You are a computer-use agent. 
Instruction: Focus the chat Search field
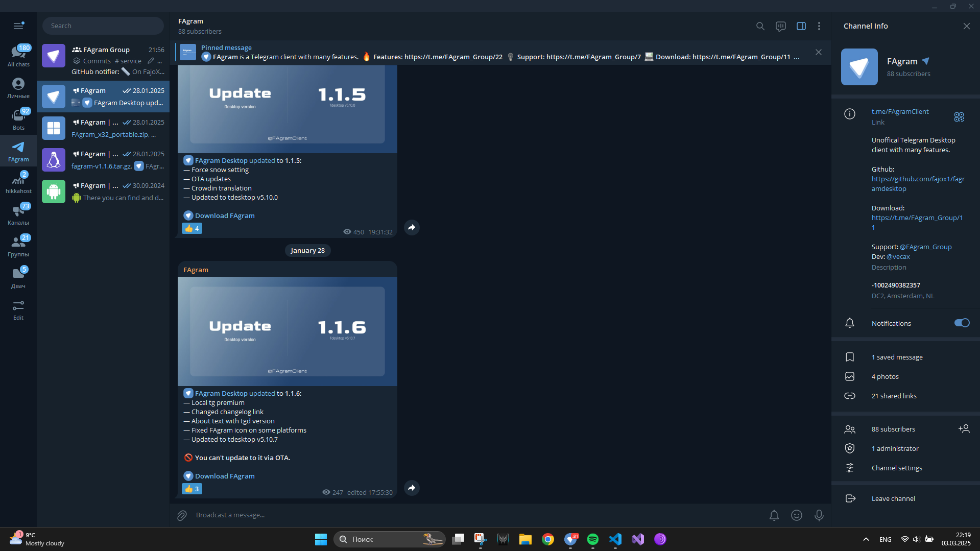pos(103,26)
